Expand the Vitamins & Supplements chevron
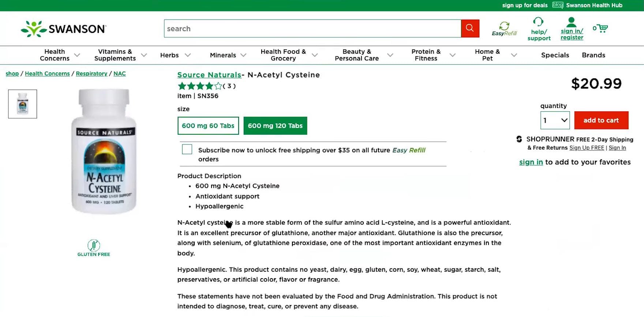Image resolution: width=644 pixels, height=317 pixels. pyautogui.click(x=144, y=55)
